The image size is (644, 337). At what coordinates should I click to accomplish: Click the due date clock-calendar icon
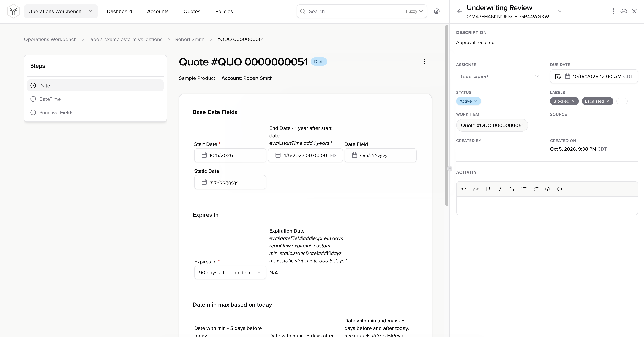(558, 76)
